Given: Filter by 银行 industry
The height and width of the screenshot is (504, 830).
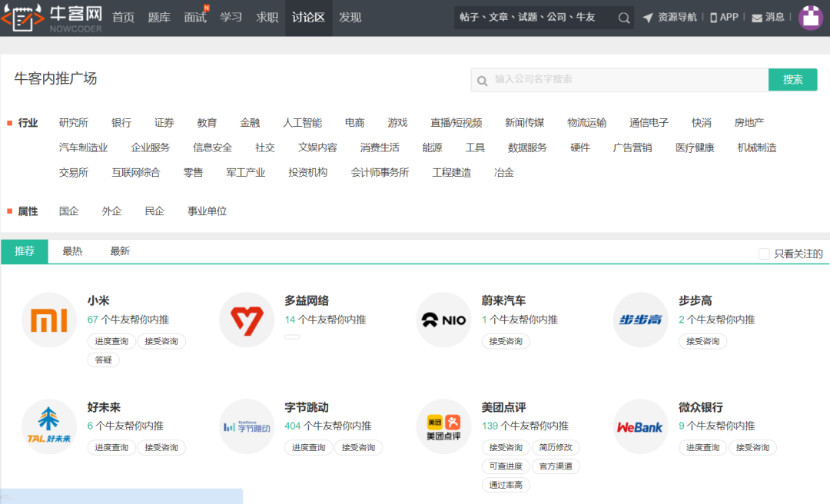Looking at the screenshot, I should (121, 123).
